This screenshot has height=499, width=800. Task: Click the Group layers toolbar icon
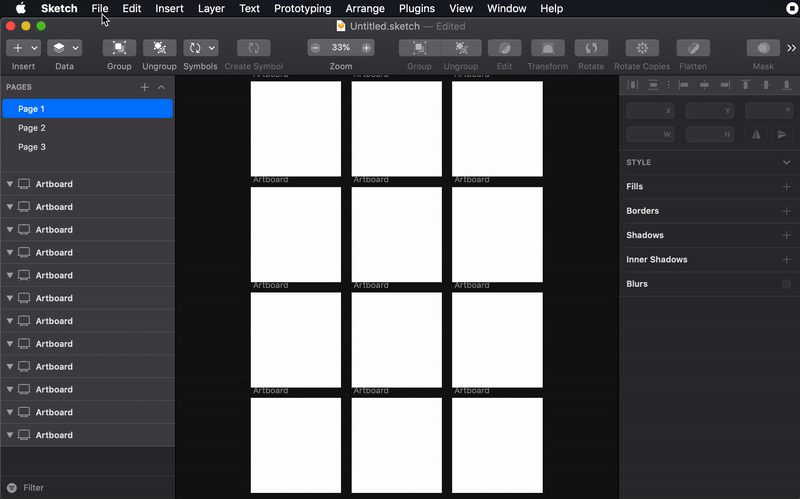click(x=119, y=48)
